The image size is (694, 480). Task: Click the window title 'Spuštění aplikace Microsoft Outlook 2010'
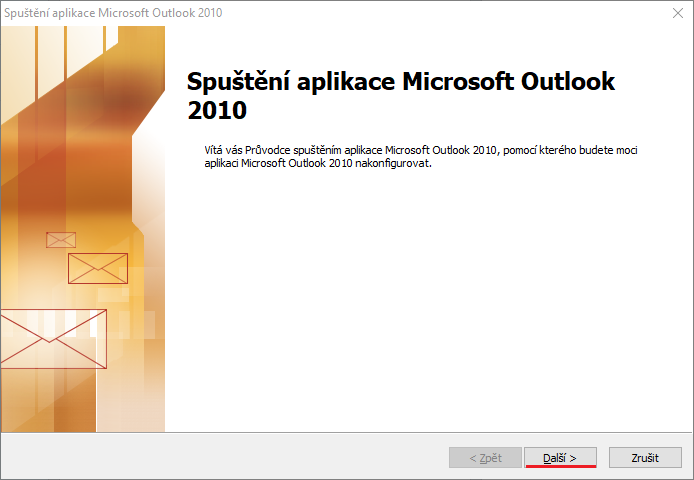(113, 13)
